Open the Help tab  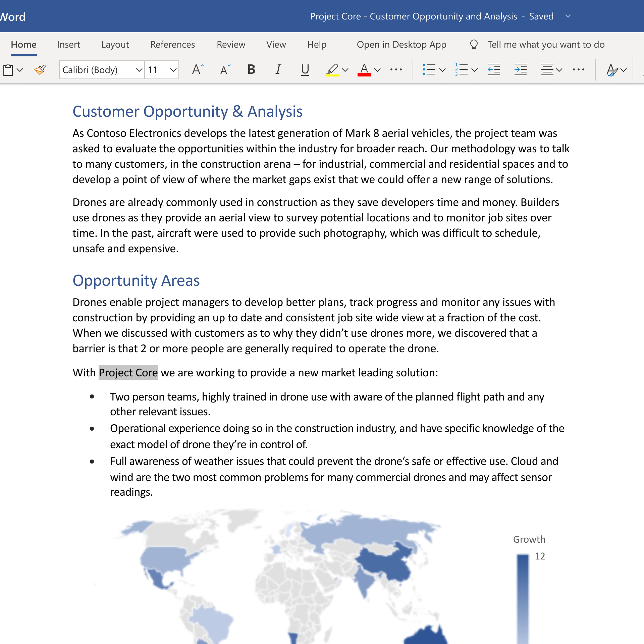click(317, 45)
